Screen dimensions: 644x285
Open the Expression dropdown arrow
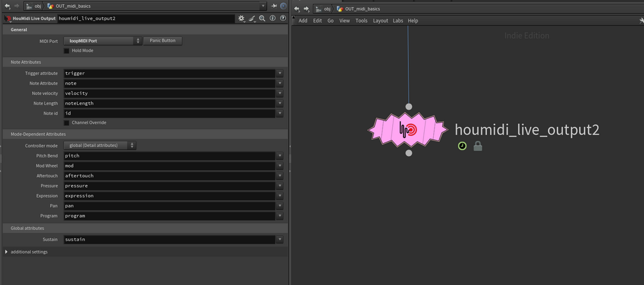click(279, 196)
